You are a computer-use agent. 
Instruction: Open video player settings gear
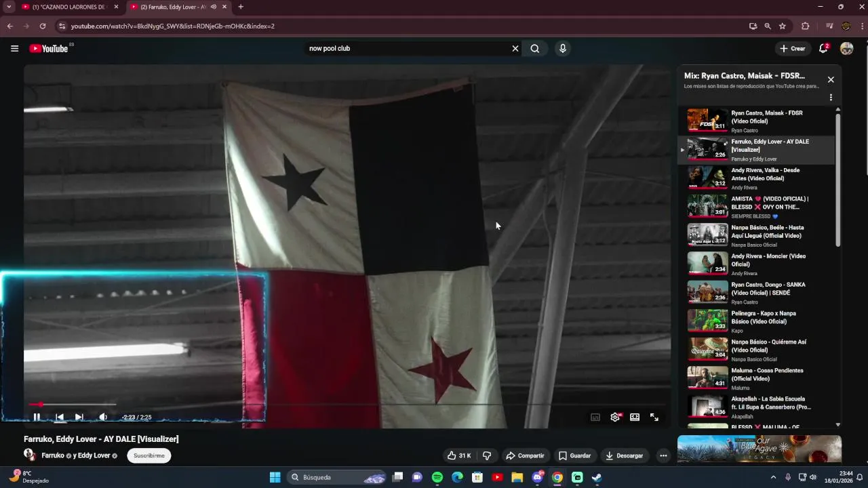point(615,417)
